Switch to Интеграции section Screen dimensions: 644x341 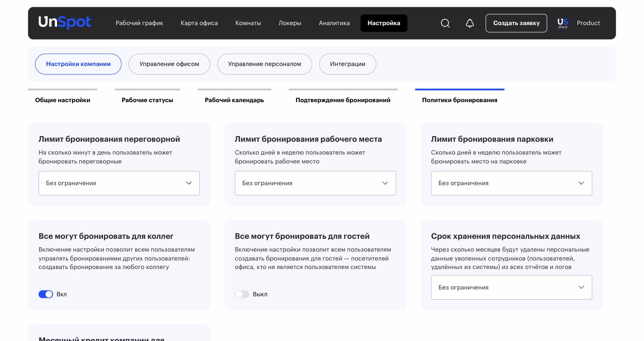tap(348, 64)
